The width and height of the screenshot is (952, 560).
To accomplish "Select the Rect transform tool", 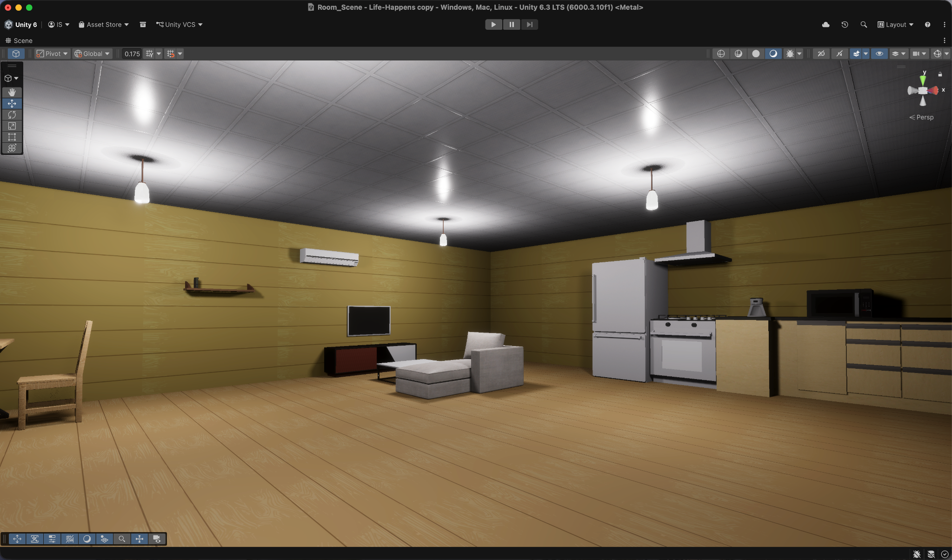I will pyautogui.click(x=12, y=137).
